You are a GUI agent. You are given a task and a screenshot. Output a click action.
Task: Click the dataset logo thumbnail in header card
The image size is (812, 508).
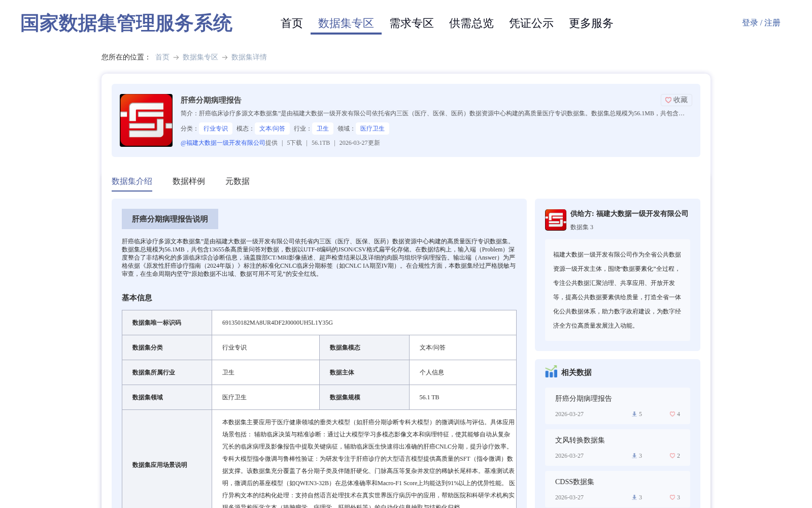click(146, 120)
